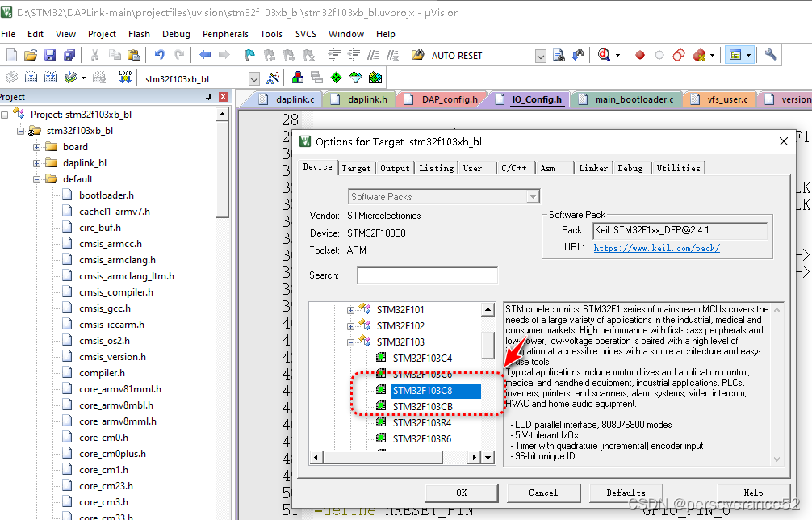Open Options for Target magic wand

273,78
